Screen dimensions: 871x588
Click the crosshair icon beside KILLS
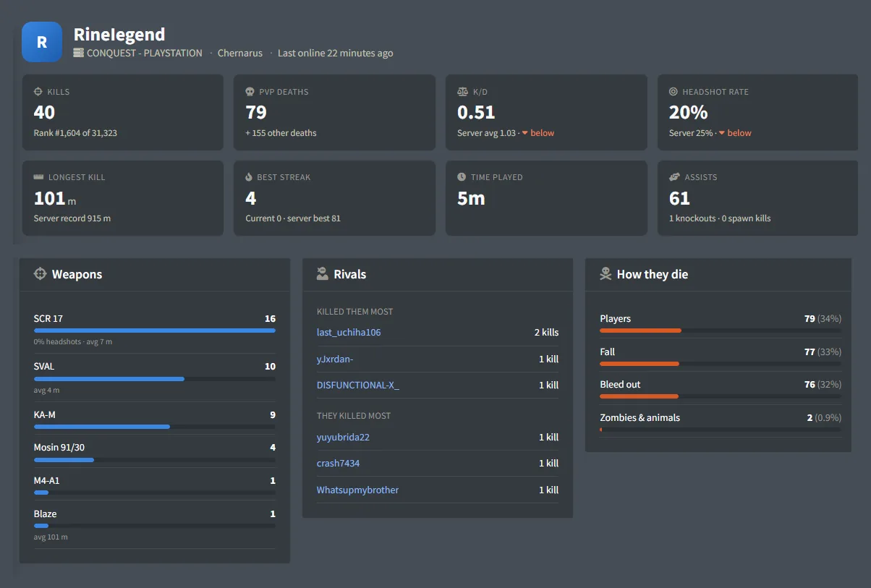pos(38,92)
